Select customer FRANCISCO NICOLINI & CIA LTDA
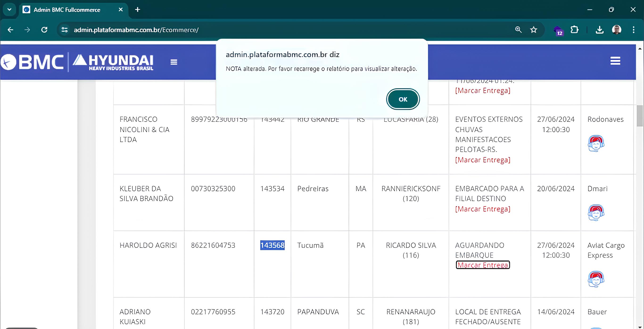The image size is (644, 329). [x=144, y=129]
